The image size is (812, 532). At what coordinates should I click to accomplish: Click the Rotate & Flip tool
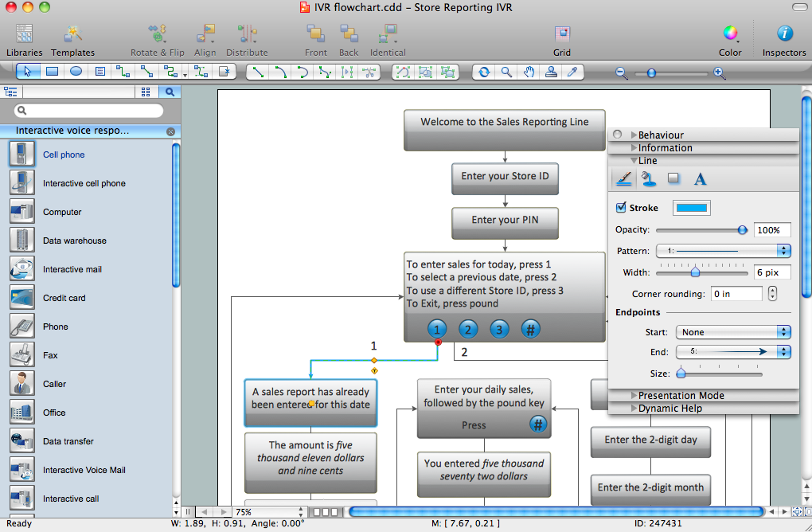pos(157,41)
